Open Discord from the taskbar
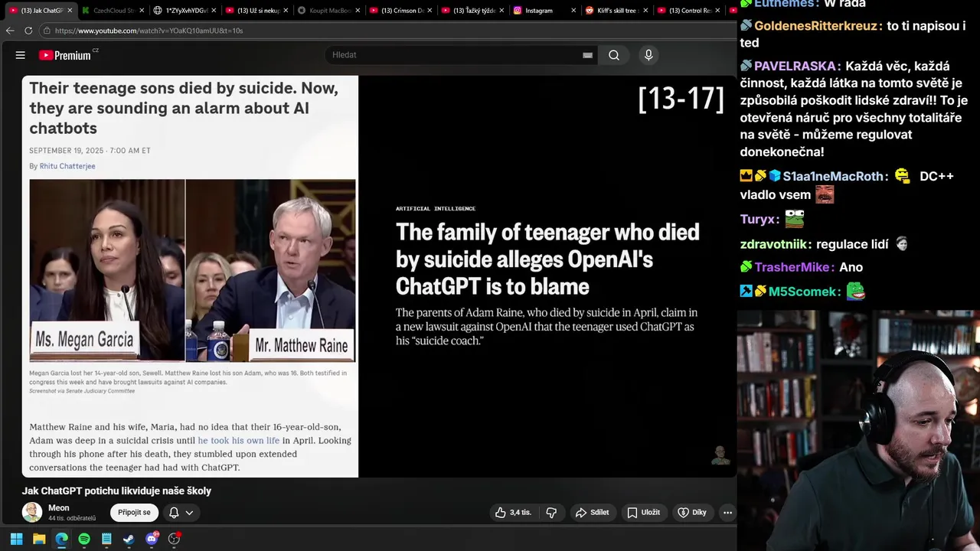 (x=152, y=539)
